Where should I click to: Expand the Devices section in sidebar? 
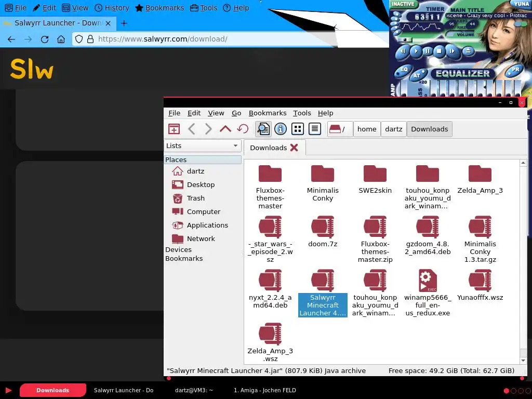tap(179, 250)
